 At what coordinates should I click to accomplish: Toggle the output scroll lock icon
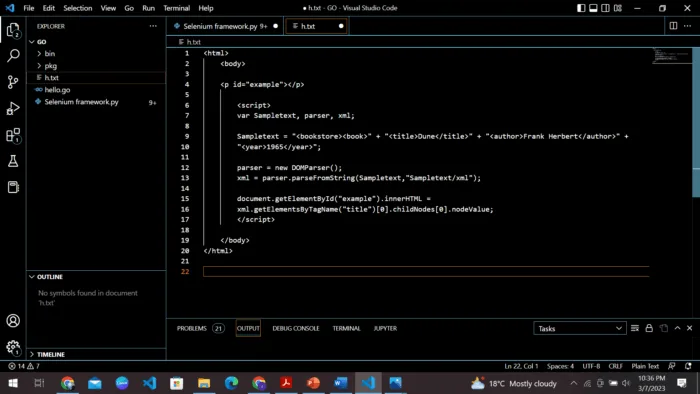pos(649,328)
